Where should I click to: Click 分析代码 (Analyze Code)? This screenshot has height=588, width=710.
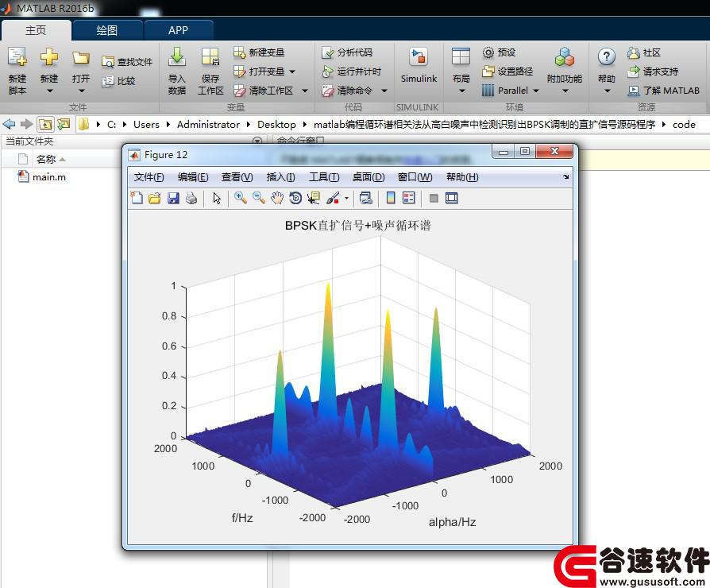click(347, 52)
